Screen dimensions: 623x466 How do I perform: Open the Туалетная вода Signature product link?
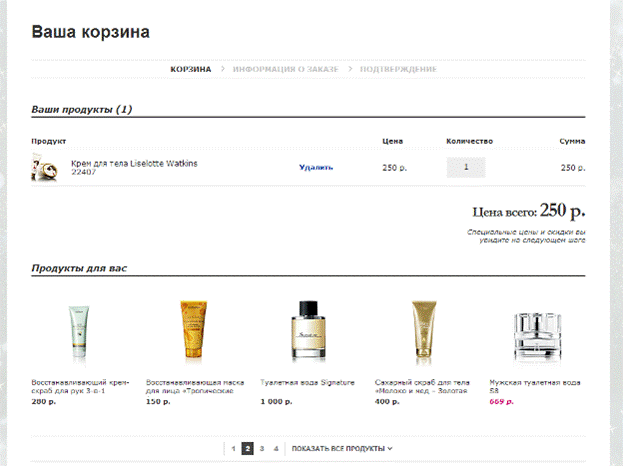307,382
